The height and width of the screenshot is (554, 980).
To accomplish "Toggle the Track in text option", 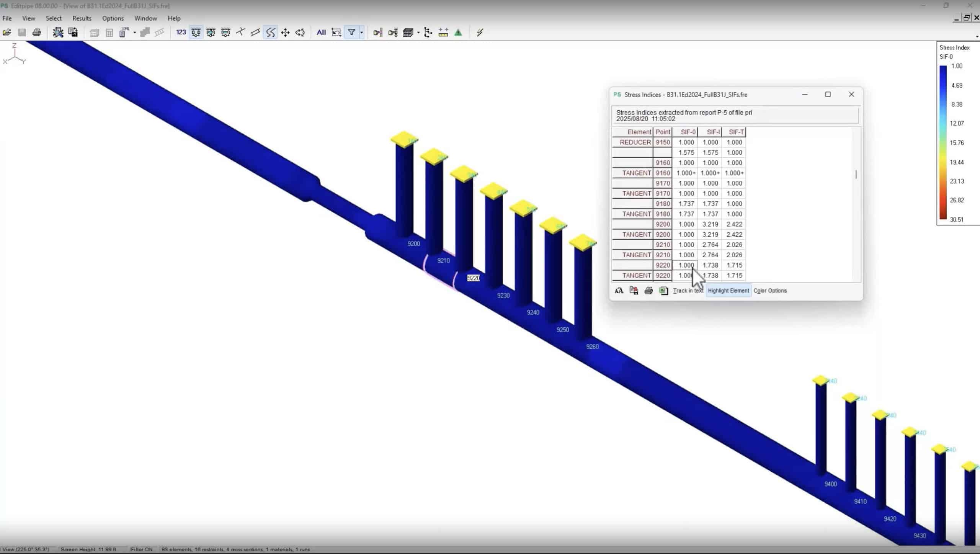I will 688,291.
